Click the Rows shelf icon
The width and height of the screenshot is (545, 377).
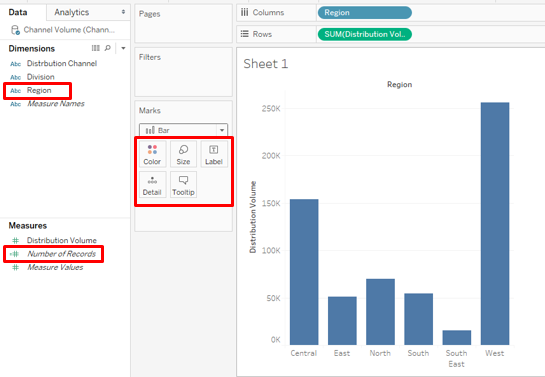245,34
